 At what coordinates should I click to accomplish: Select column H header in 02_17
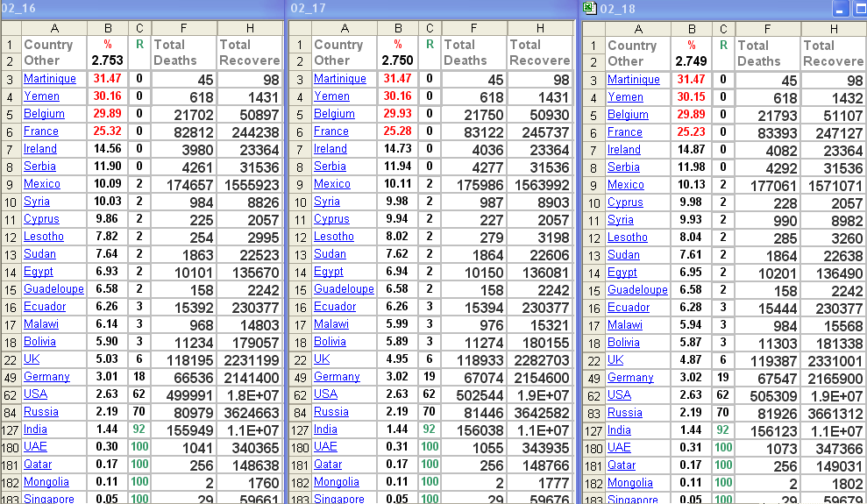[539, 28]
